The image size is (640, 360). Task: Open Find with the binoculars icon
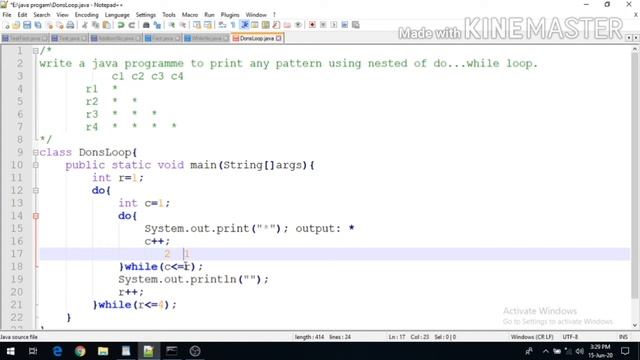(146, 25)
